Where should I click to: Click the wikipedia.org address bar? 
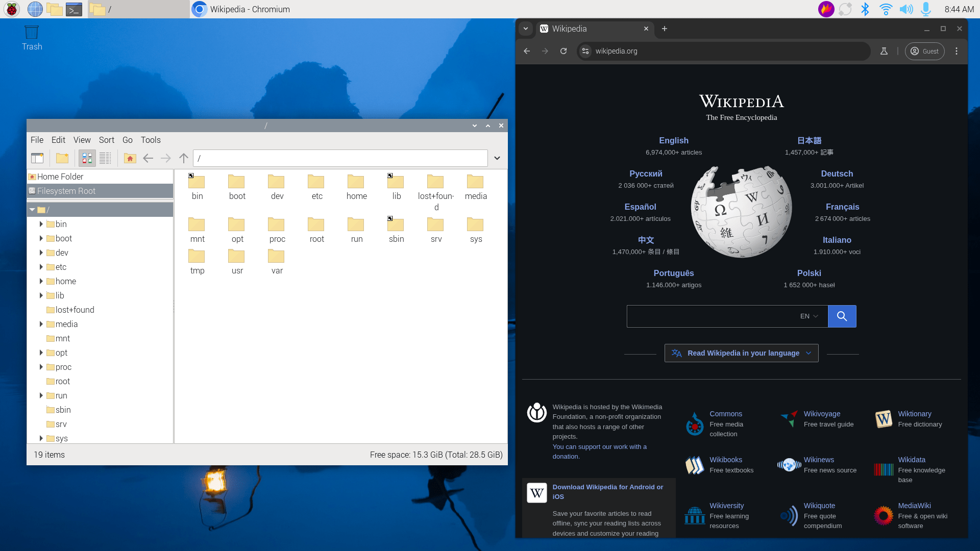[724, 51]
